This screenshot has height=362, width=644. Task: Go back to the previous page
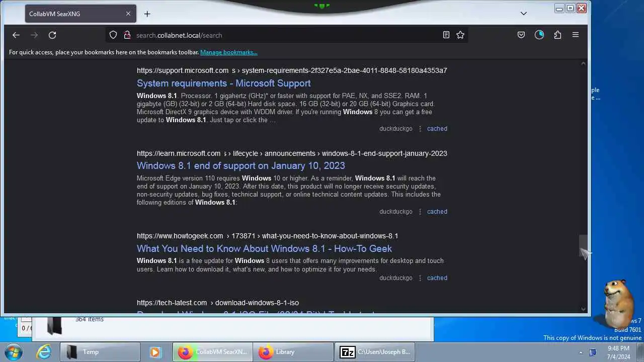[x=16, y=35]
